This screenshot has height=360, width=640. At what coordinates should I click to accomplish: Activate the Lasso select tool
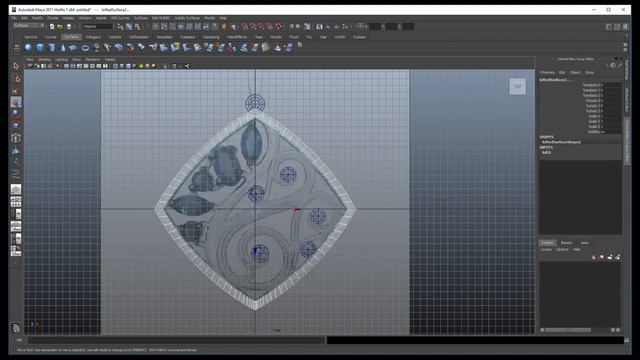[x=16, y=78]
